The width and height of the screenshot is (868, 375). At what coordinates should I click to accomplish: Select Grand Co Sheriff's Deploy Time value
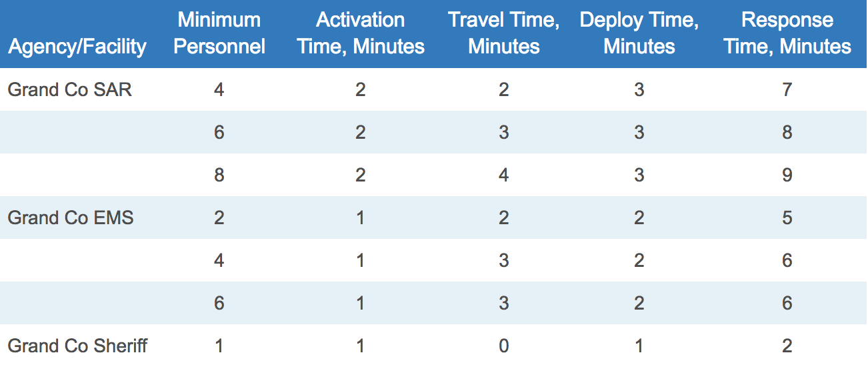(x=639, y=346)
